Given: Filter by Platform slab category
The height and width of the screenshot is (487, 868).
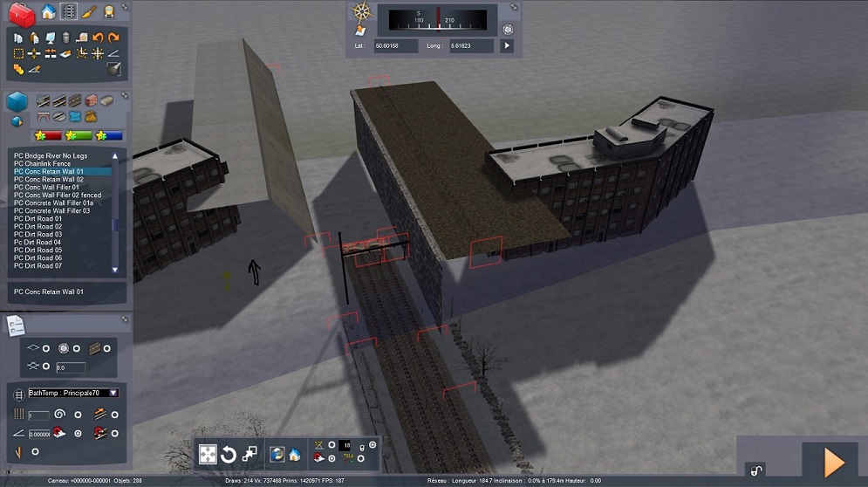Looking at the screenshot, I should (x=106, y=100).
